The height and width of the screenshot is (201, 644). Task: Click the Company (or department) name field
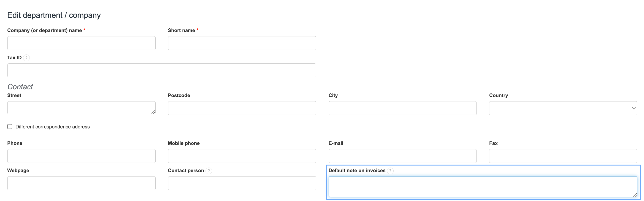[81, 43]
